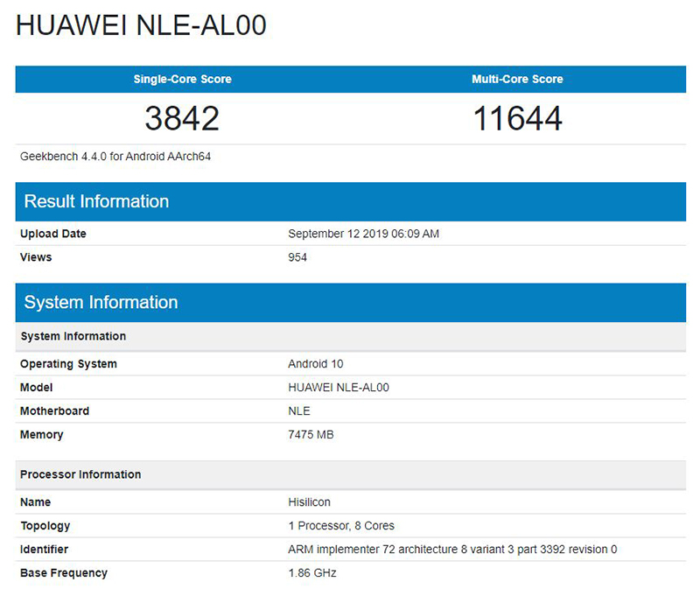Select the single-core score value 3842
Screen dimensions: 700x589
pyautogui.click(x=182, y=118)
